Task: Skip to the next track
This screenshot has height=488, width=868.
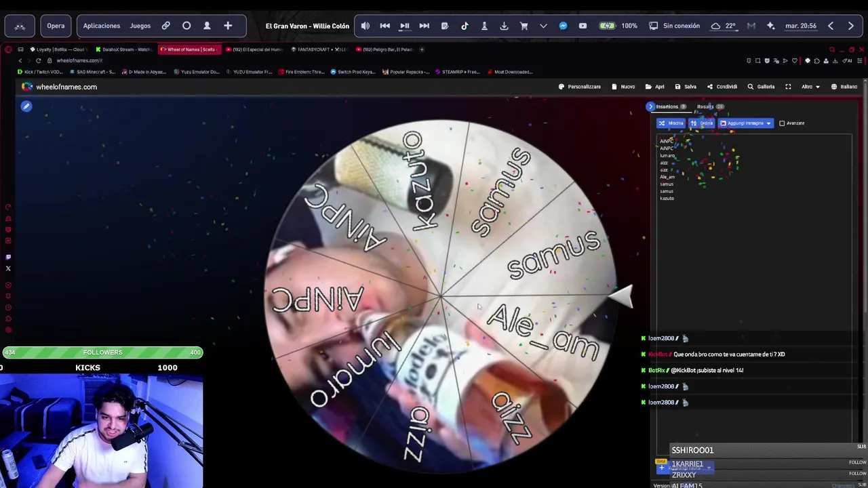Action: click(x=424, y=26)
